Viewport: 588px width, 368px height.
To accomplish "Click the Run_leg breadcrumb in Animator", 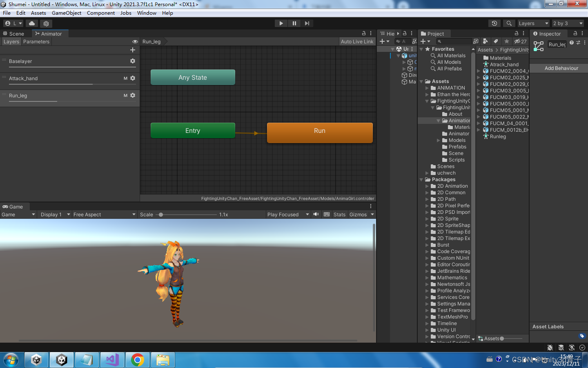I will pyautogui.click(x=151, y=42).
